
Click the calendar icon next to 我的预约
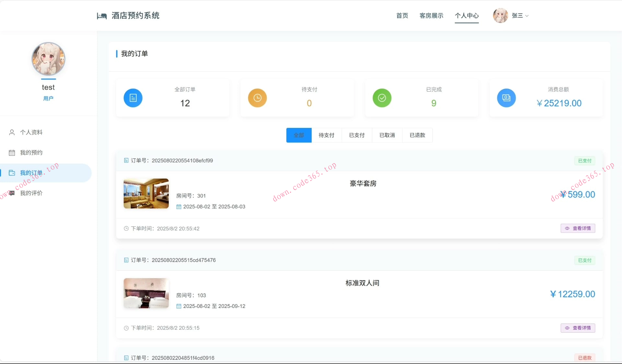tap(12, 152)
